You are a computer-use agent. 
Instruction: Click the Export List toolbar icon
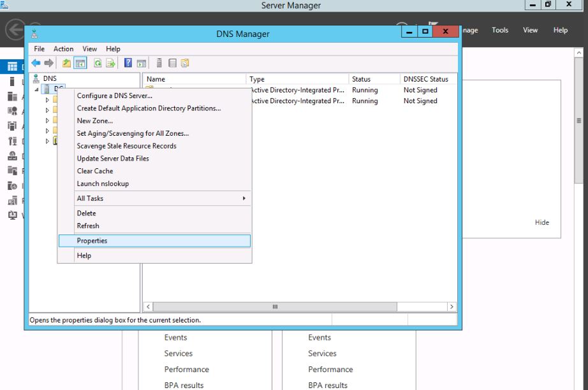(110, 63)
